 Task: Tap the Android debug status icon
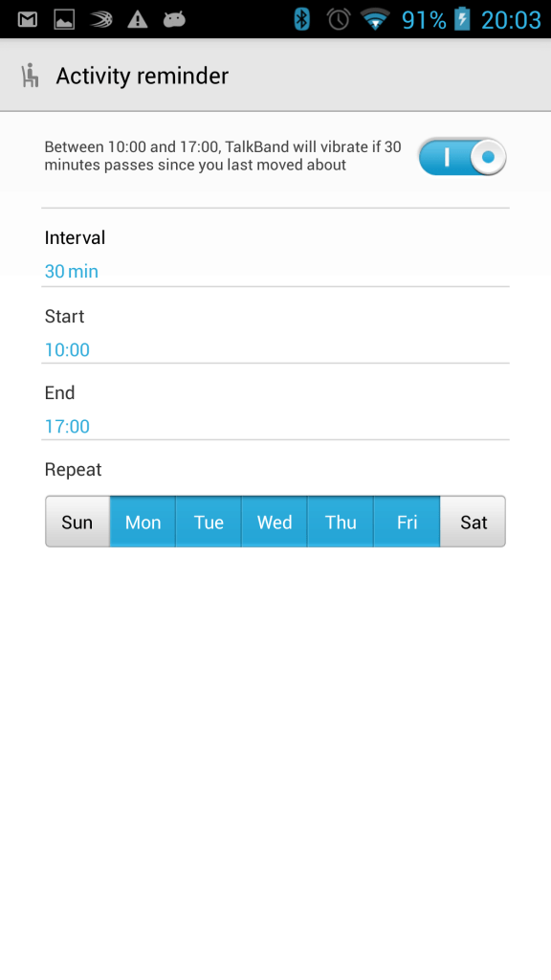point(174,19)
